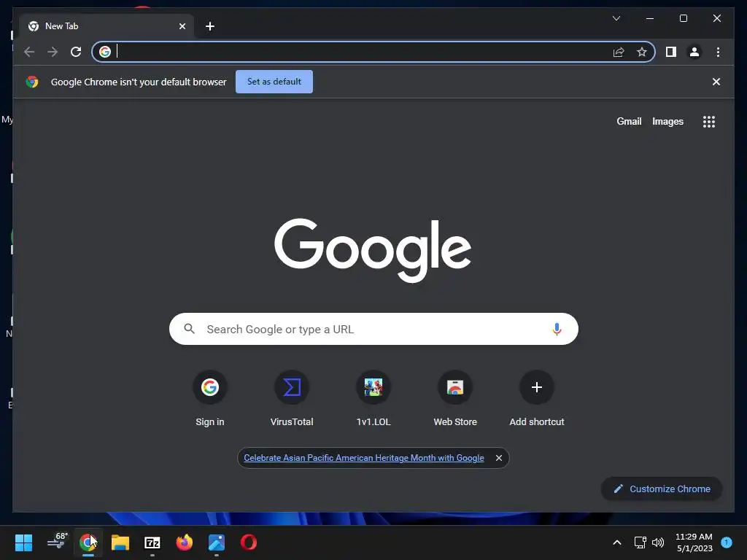Viewport: 747px width, 560px height.
Task: Launch Firefox from taskbar
Action: click(x=185, y=542)
